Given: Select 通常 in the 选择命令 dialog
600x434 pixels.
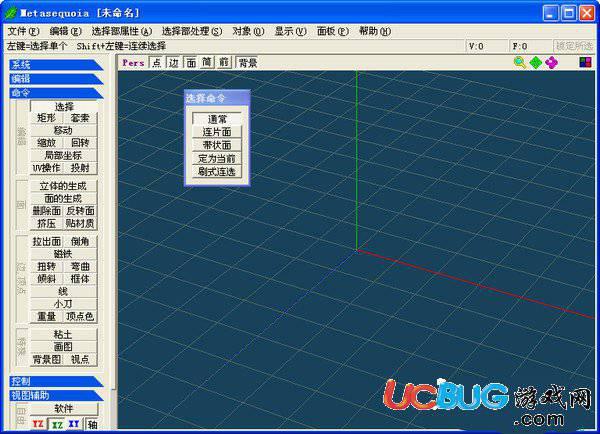Looking at the screenshot, I should point(217,119).
